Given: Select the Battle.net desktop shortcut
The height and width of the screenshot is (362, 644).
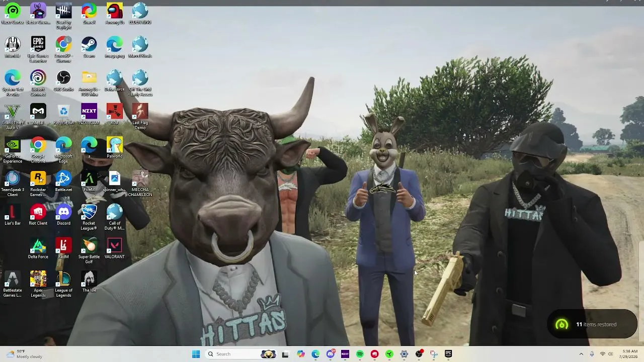Looking at the screenshot, I should [63, 182].
